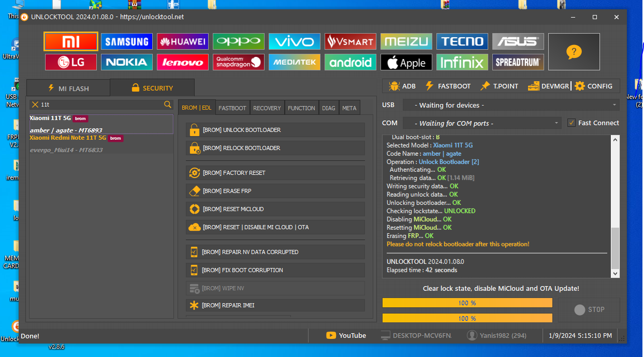Select the Xiaomi MI brand logo

[x=71, y=41]
